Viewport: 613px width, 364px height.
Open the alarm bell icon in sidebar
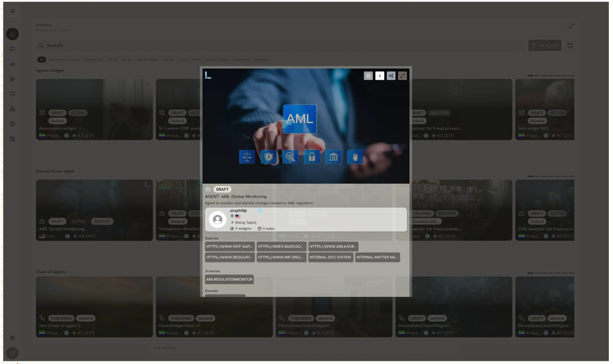coord(12,94)
